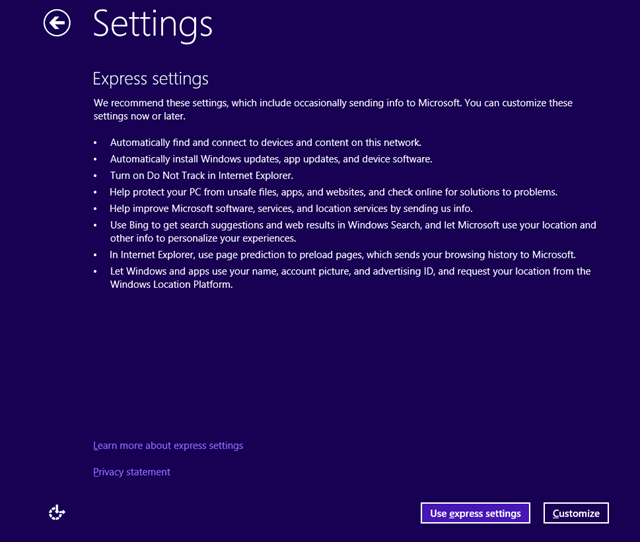Click the advertising ID bullet text

click(350, 271)
